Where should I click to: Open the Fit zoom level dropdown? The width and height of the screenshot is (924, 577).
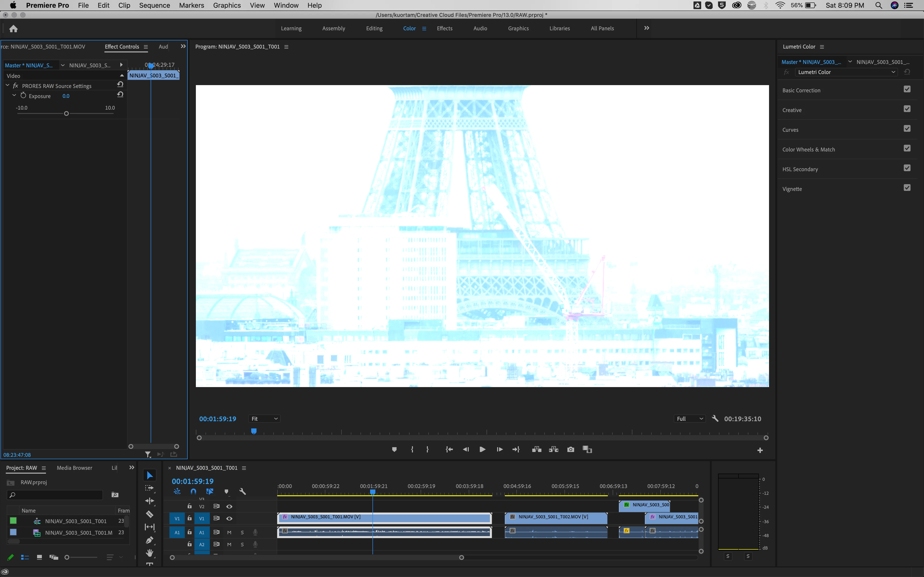point(264,419)
